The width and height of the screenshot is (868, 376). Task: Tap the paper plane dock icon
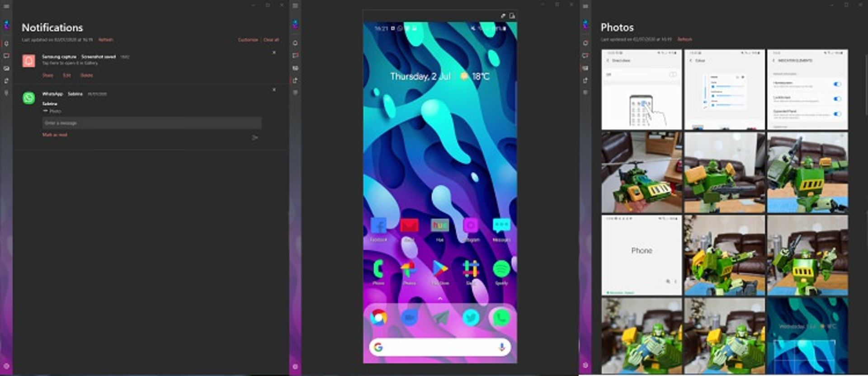440,318
